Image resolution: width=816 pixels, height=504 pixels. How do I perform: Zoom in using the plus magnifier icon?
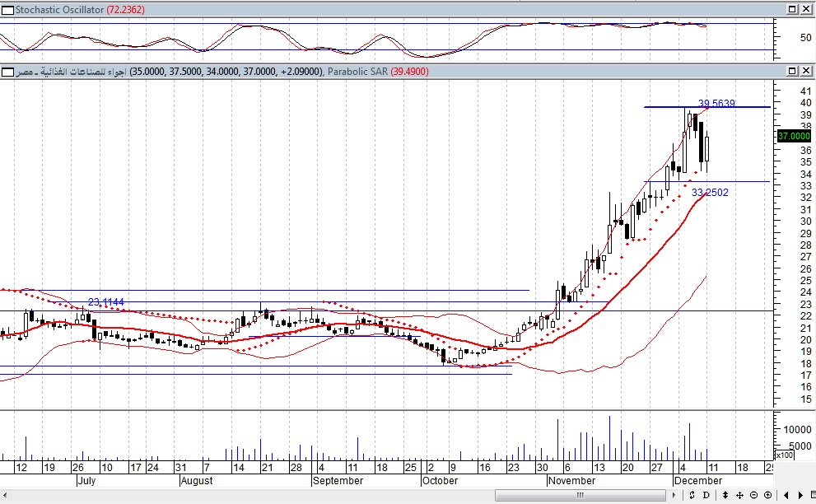[767, 495]
